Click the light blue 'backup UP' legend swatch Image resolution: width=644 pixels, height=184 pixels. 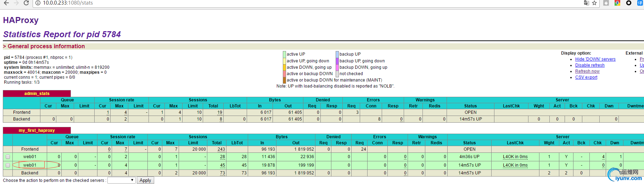(337, 54)
